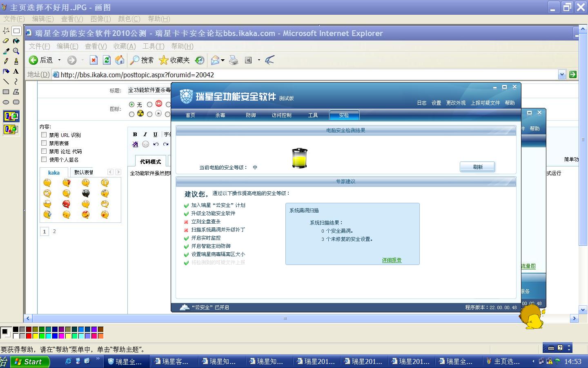
Task: Open Paint 颜色(C) menu
Action: [129, 19]
